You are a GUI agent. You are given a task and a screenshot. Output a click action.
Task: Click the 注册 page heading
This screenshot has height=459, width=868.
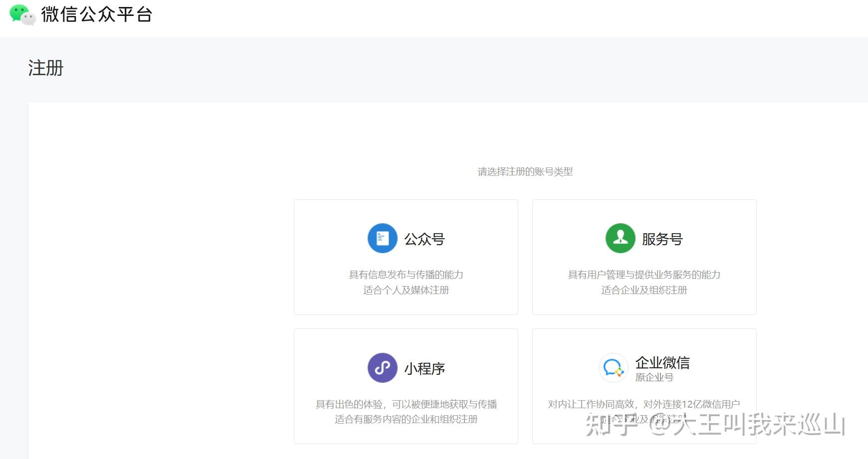coord(46,68)
